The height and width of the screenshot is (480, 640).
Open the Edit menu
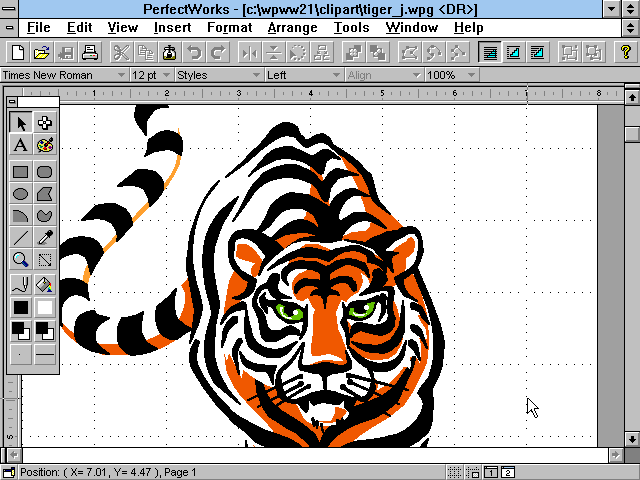click(x=79, y=28)
